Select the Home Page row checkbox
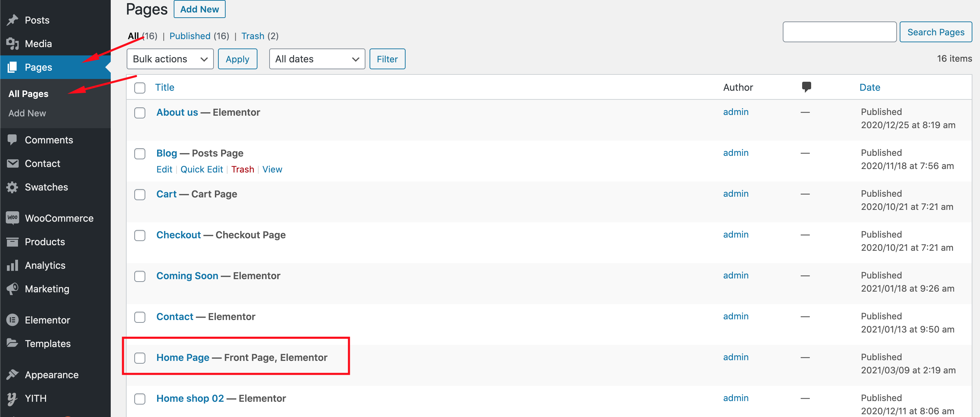 [x=139, y=358]
